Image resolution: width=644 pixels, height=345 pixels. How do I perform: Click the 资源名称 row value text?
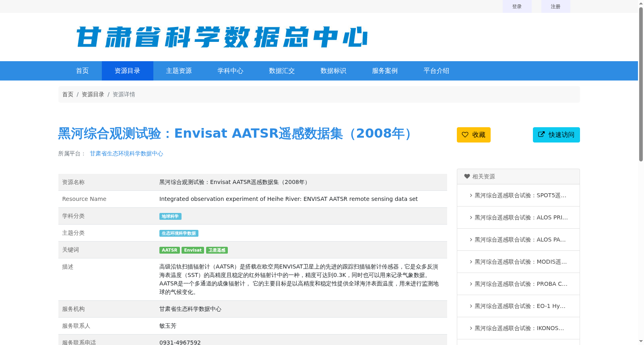click(235, 182)
